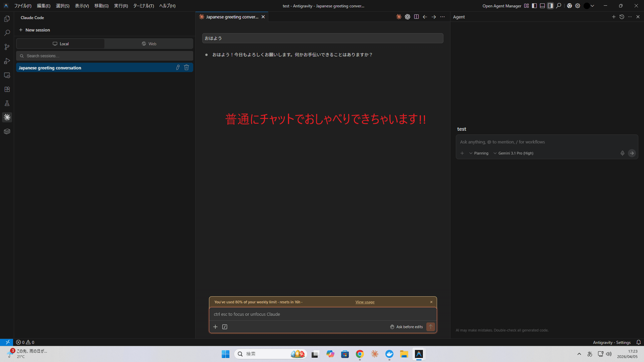The image size is (644, 362).
Task: Open slash commands in Claude input bar
Action: point(224,326)
